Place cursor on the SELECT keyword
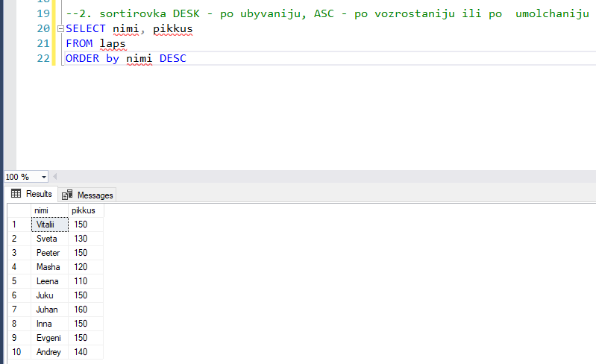The width and height of the screenshot is (596, 364). tap(86, 29)
